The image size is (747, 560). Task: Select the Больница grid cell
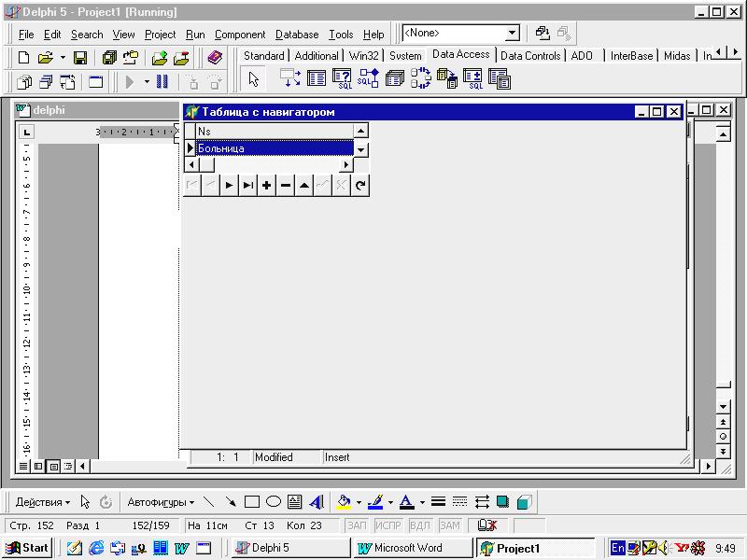[275, 148]
